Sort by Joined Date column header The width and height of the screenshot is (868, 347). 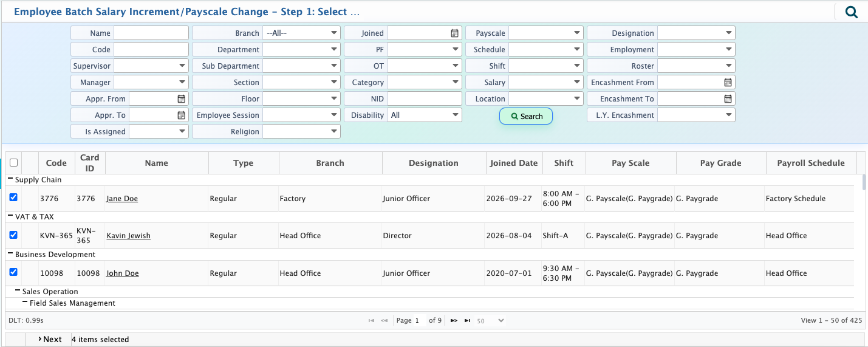click(x=514, y=163)
